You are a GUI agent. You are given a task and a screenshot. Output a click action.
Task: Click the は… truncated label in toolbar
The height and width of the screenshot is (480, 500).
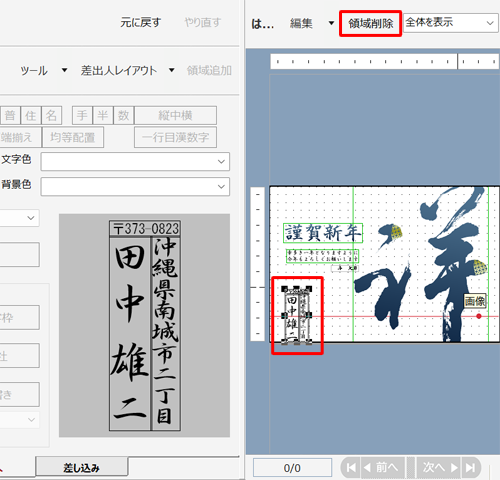263,24
